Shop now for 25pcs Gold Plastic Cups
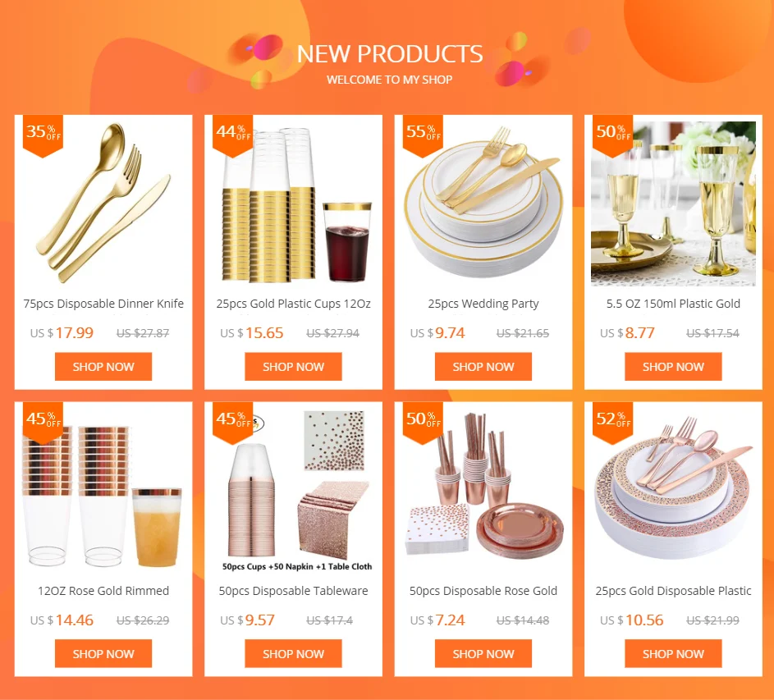This screenshot has width=774, height=700. [293, 366]
